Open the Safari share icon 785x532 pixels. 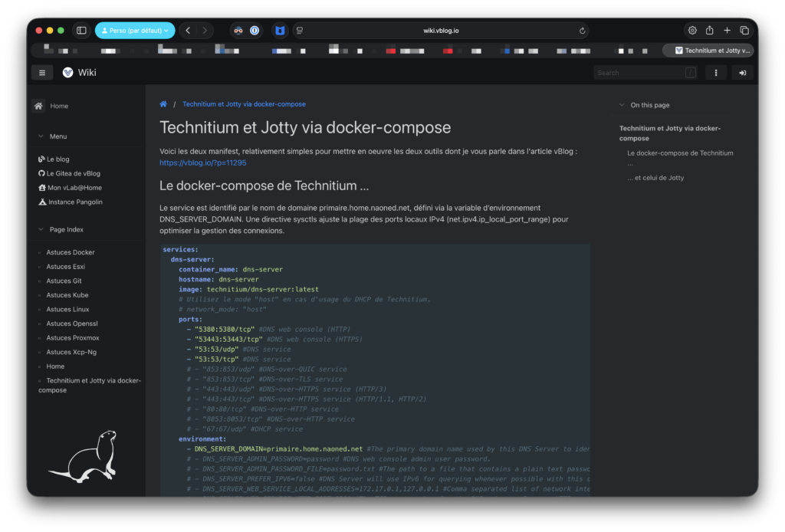click(709, 31)
